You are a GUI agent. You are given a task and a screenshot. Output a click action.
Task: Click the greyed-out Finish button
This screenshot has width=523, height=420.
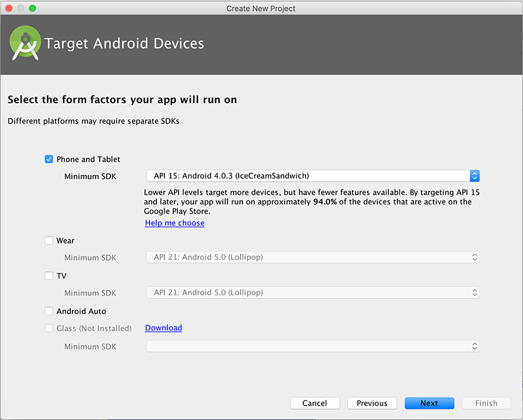(x=486, y=403)
